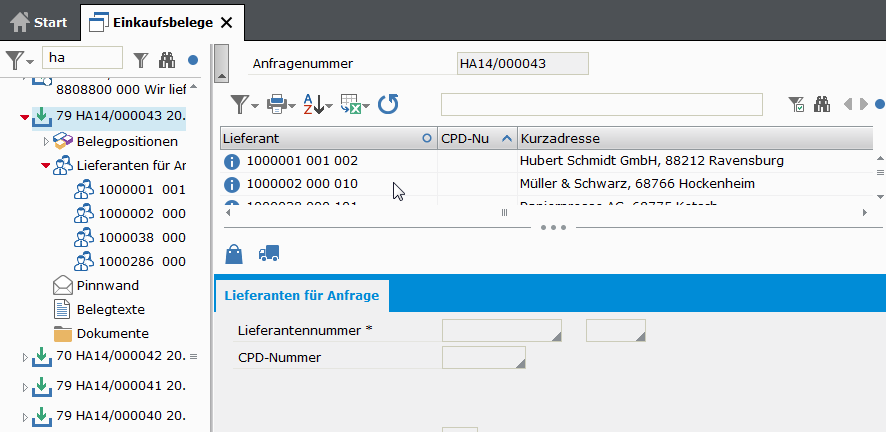Sort by the CPD-Nu column header
The width and height of the screenshot is (886, 432).
(477, 138)
